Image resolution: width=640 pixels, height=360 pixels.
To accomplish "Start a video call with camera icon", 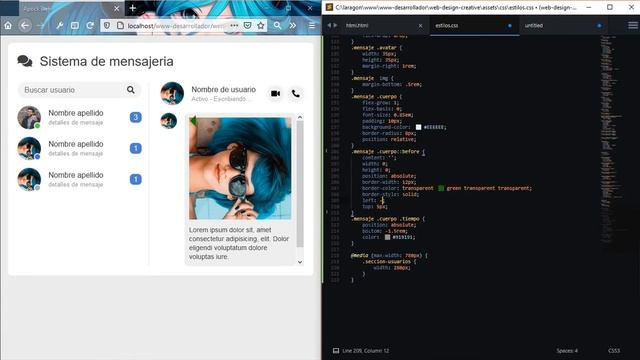I will point(276,93).
